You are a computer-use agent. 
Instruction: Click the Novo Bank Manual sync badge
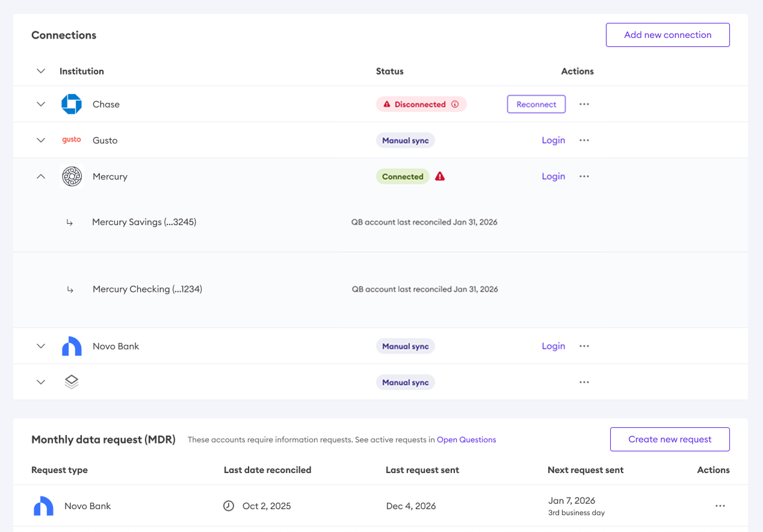tap(406, 346)
